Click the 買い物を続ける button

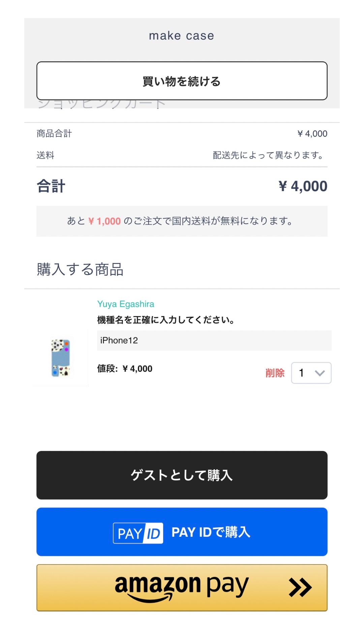click(x=182, y=81)
